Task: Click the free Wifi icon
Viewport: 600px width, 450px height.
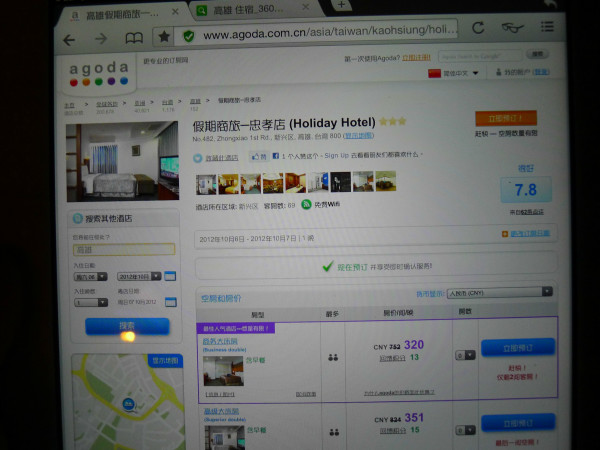Action: click(x=306, y=204)
